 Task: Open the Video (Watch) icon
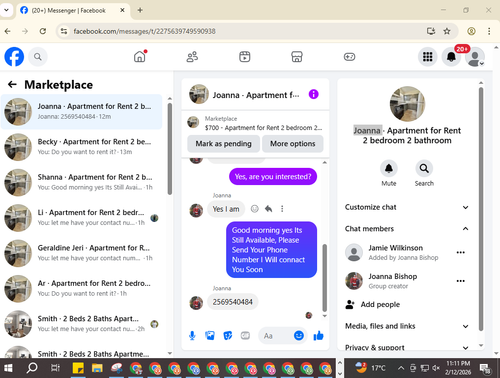click(x=245, y=57)
